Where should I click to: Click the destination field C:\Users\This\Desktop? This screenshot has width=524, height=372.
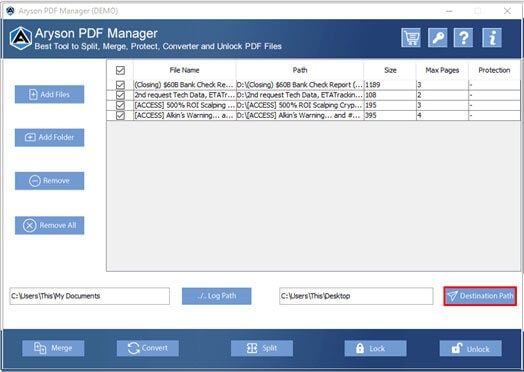click(356, 296)
